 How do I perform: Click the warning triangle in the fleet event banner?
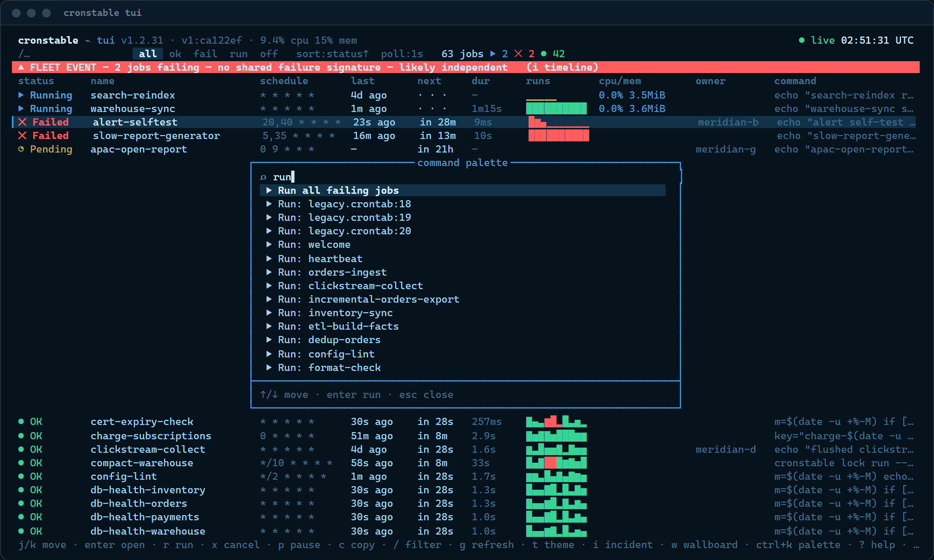point(21,68)
